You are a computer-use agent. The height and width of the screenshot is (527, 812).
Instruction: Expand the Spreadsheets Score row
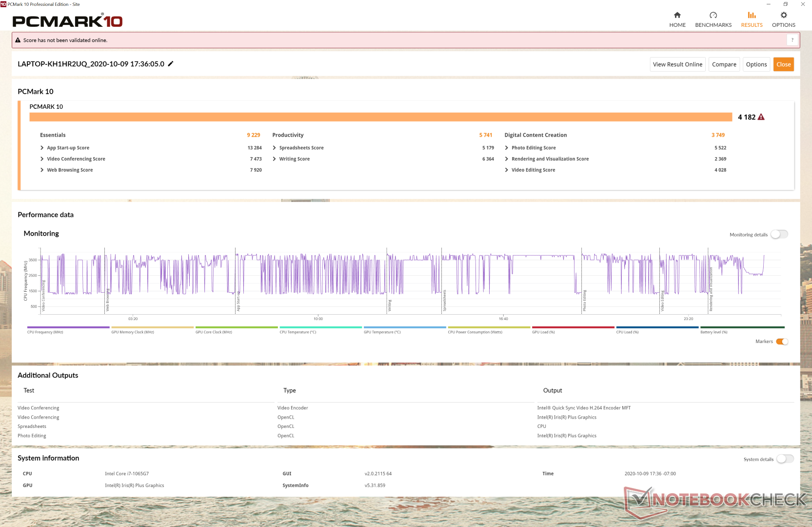pos(275,148)
